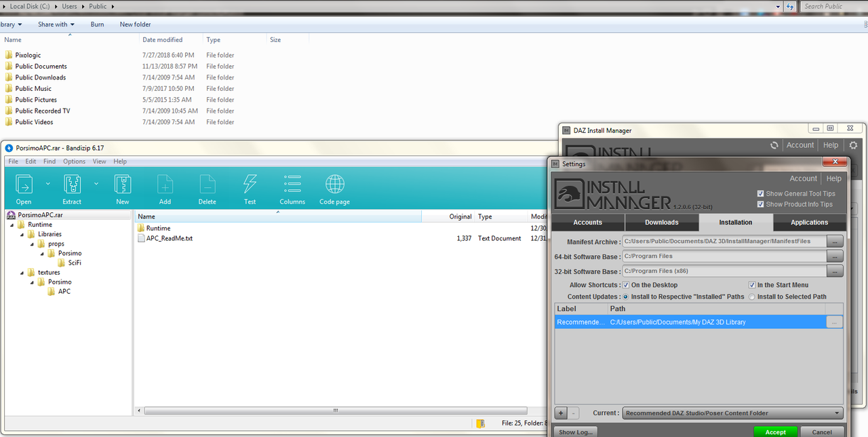Click the Code page globe icon
The width and height of the screenshot is (868, 437).
334,185
